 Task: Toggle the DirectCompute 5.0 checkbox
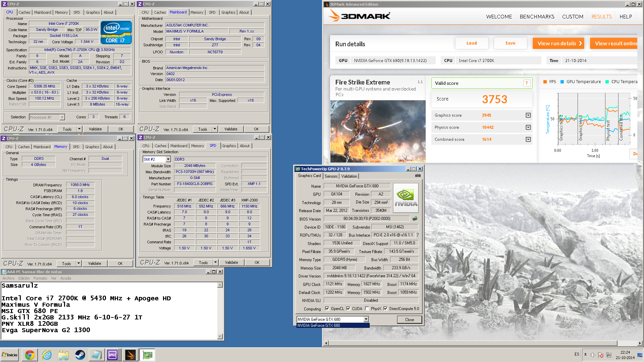click(385, 309)
